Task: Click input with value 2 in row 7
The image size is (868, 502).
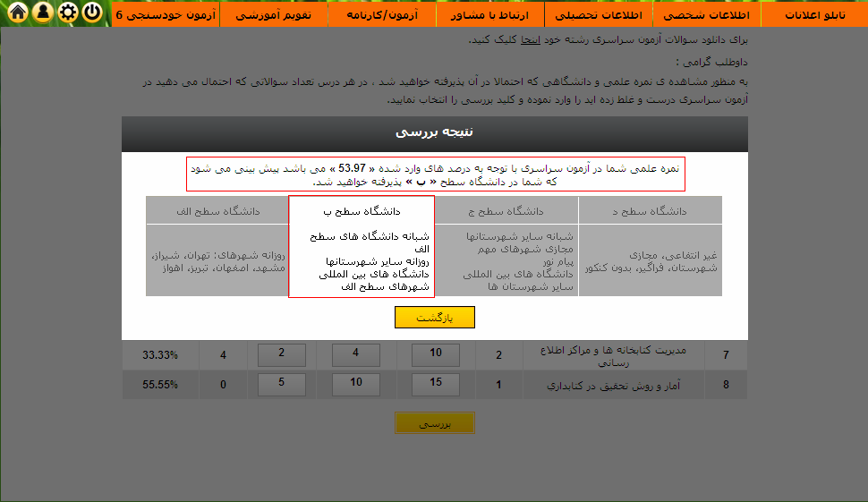Action: coord(281,354)
